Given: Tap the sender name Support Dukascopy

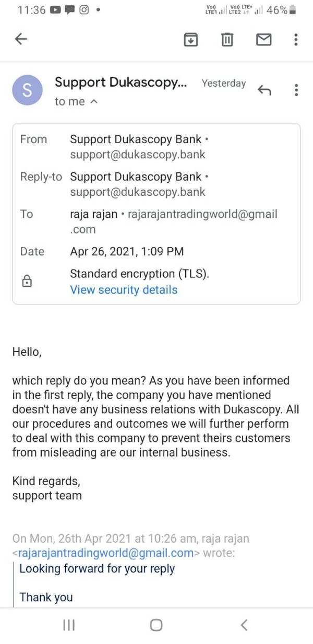Looking at the screenshot, I should point(121,83).
